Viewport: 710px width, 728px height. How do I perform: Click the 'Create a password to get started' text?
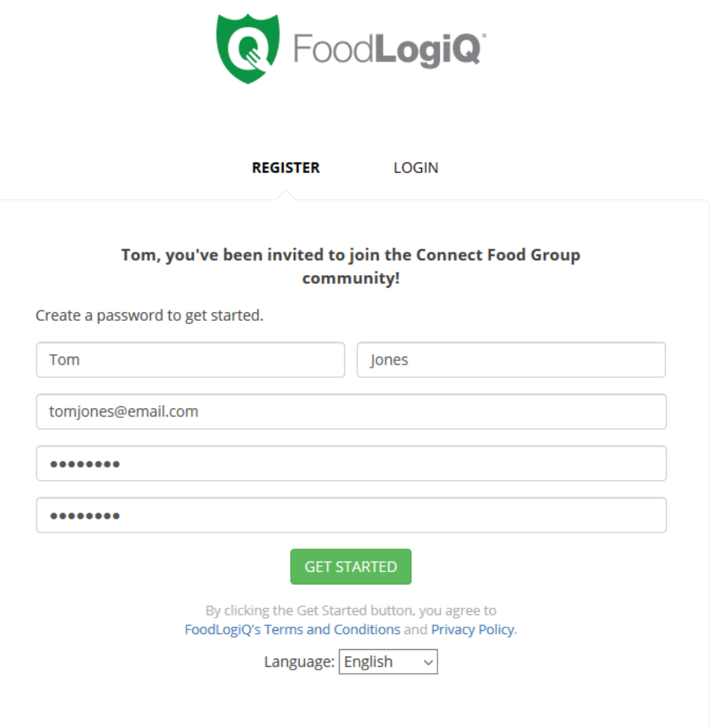click(x=149, y=315)
